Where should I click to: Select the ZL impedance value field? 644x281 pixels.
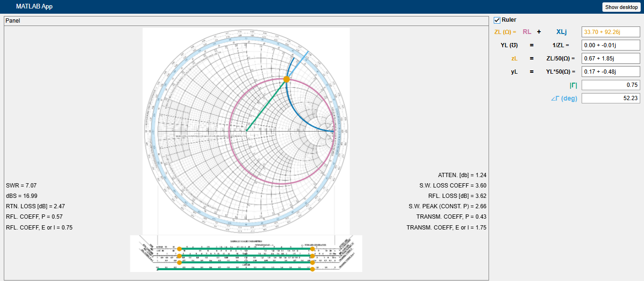pos(610,32)
